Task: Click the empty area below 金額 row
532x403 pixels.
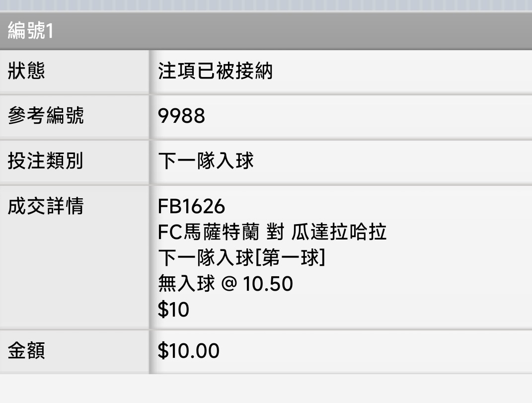Action: (x=266, y=389)
